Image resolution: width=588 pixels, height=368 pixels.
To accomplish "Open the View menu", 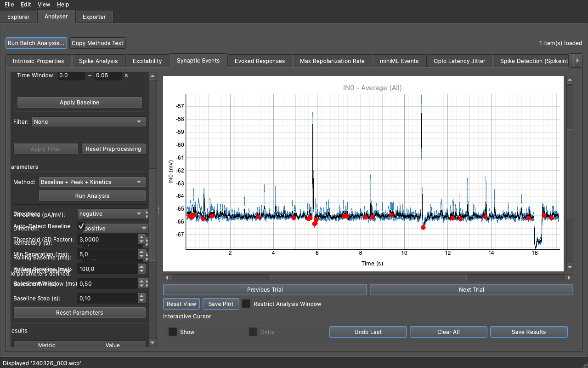I will coord(44,5).
